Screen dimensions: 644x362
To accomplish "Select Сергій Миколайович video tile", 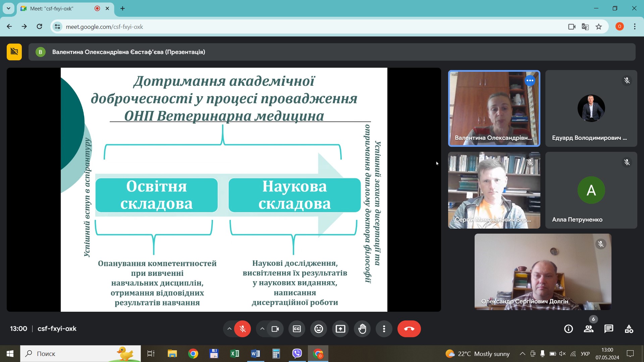I will pos(494,190).
